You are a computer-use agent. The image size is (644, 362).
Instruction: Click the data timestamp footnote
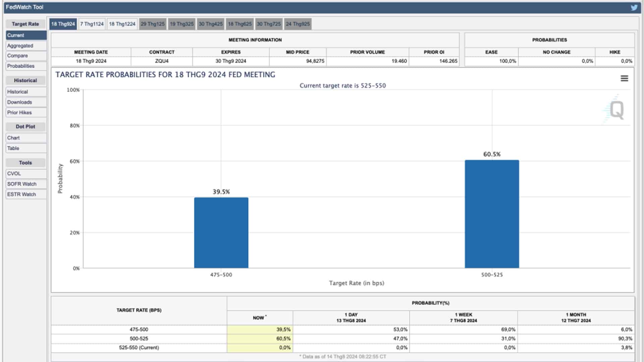point(342,357)
